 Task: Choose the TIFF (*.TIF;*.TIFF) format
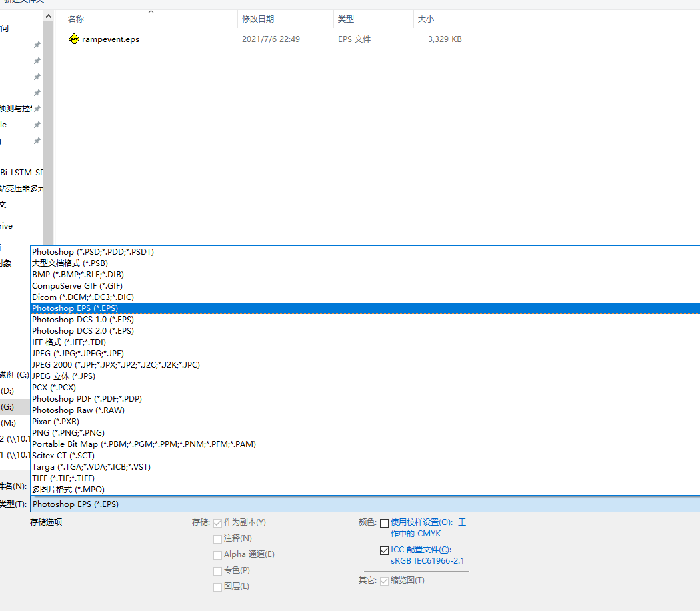365,478
